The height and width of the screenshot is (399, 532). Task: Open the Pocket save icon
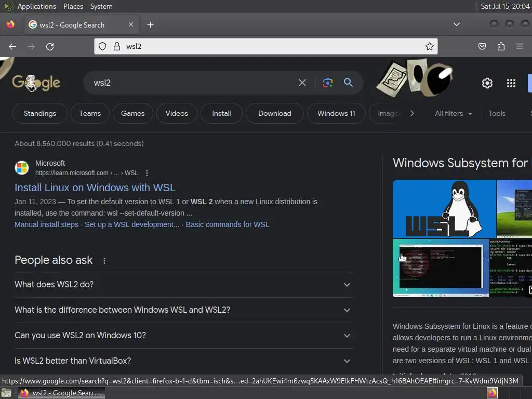coord(482,46)
